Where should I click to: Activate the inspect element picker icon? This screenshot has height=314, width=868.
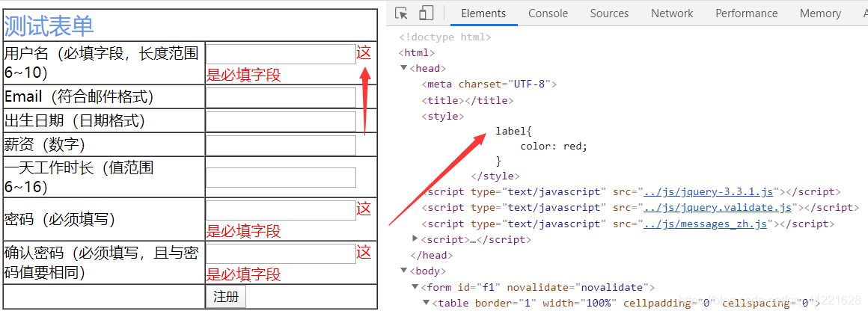tap(401, 13)
